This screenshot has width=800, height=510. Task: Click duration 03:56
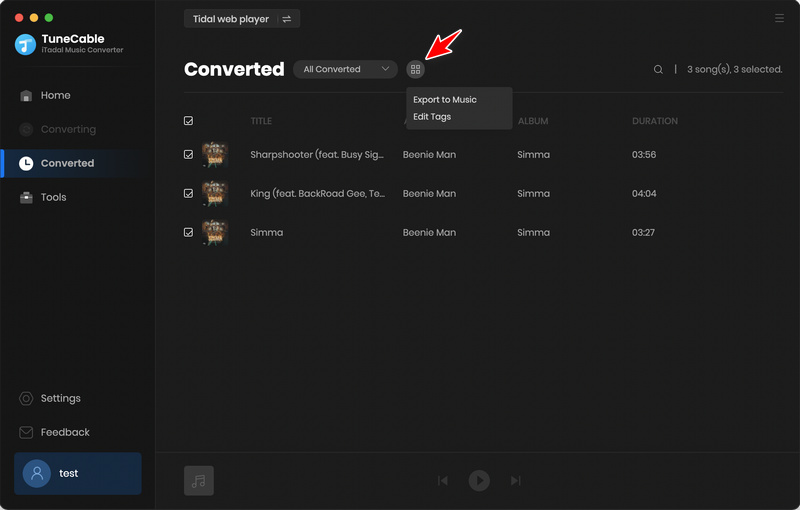coord(644,155)
